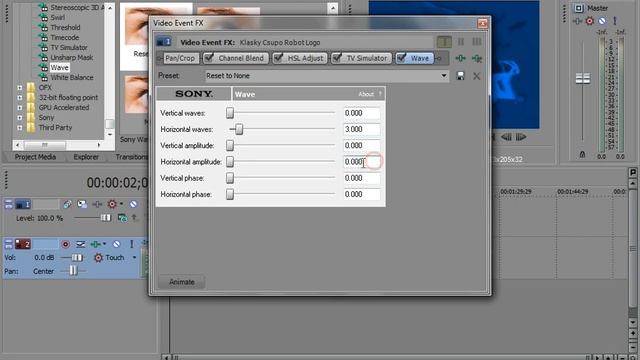Open track motion on video track 1
Image resolution: width=640 pixels, height=360 pixels.
(82, 204)
